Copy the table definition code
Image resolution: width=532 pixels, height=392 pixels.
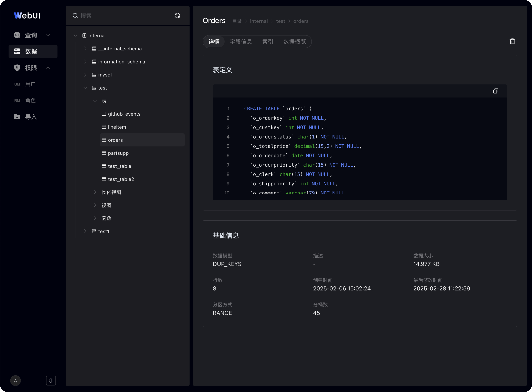click(496, 91)
